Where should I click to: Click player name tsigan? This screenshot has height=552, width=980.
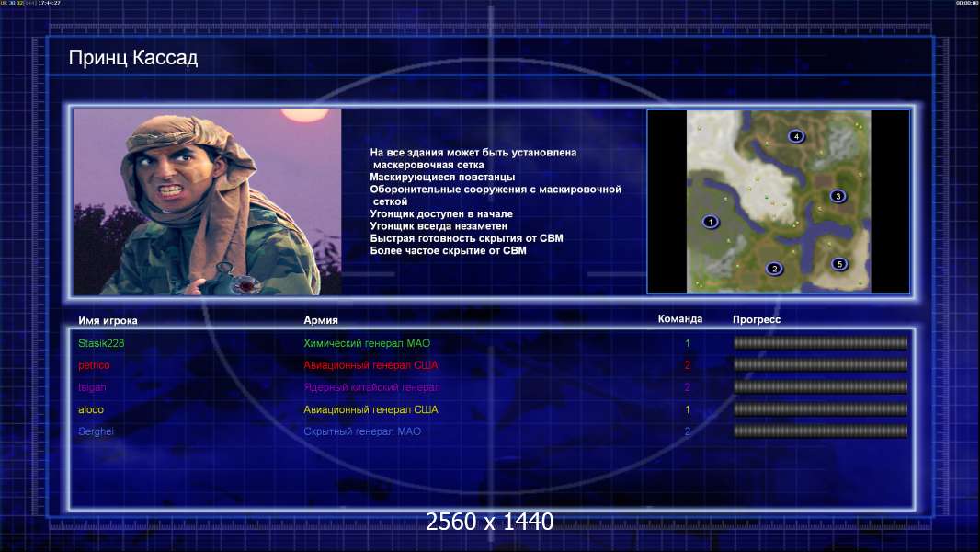coord(92,387)
